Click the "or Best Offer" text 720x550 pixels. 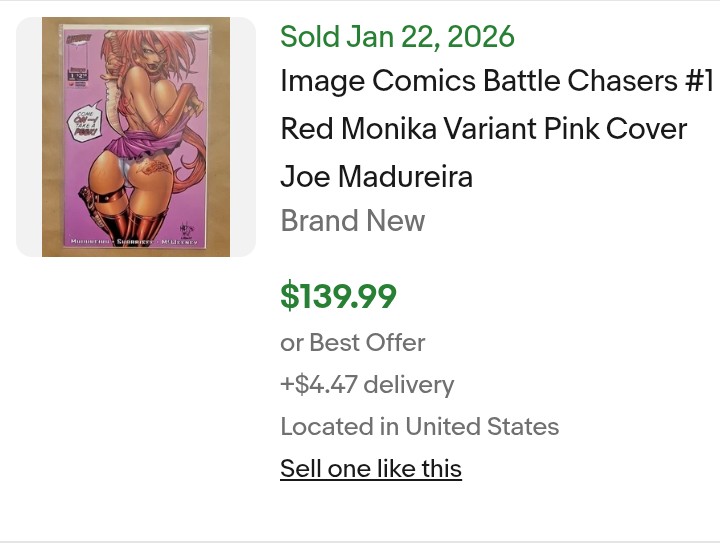pyautogui.click(x=352, y=343)
